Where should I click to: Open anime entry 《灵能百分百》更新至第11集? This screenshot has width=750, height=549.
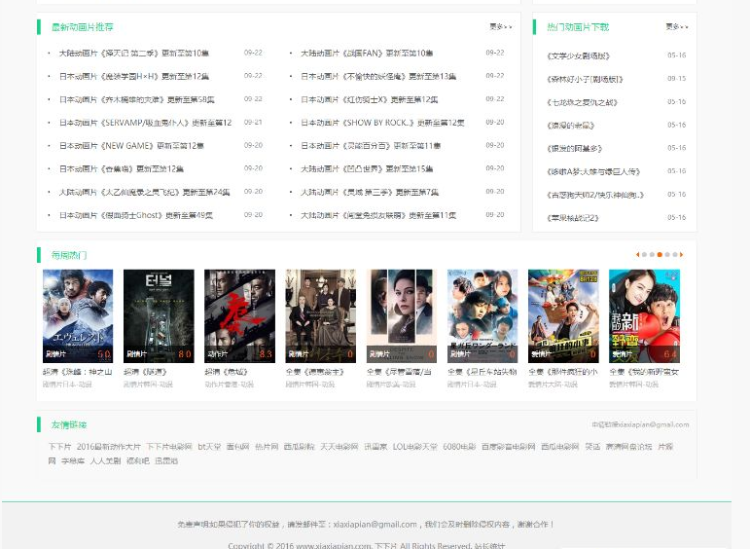(x=371, y=146)
